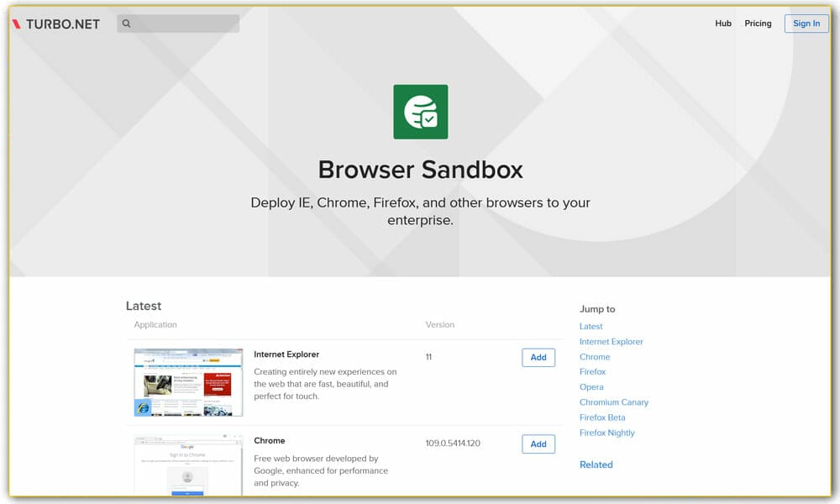The width and height of the screenshot is (840, 504).
Task: Click the TURBO.NET logo icon
Action: click(18, 24)
